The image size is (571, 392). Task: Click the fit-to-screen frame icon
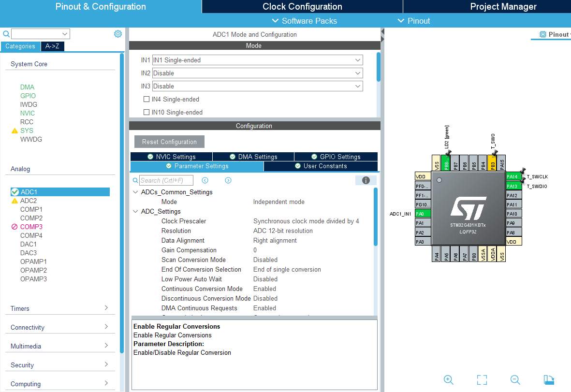[x=482, y=379]
